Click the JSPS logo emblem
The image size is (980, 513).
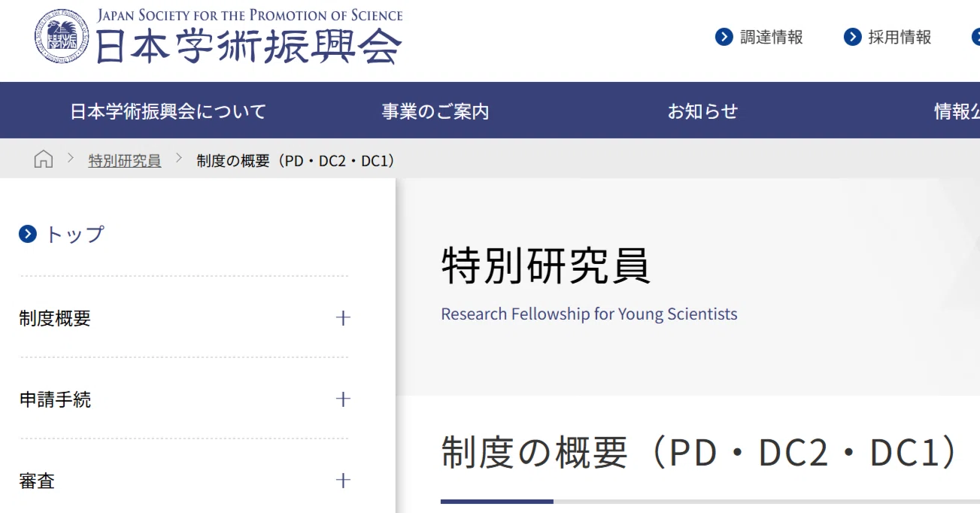(x=62, y=37)
